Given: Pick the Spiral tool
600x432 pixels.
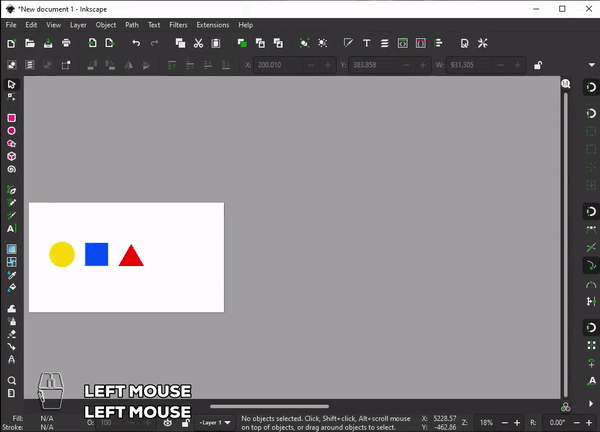Looking at the screenshot, I should tap(12, 170).
